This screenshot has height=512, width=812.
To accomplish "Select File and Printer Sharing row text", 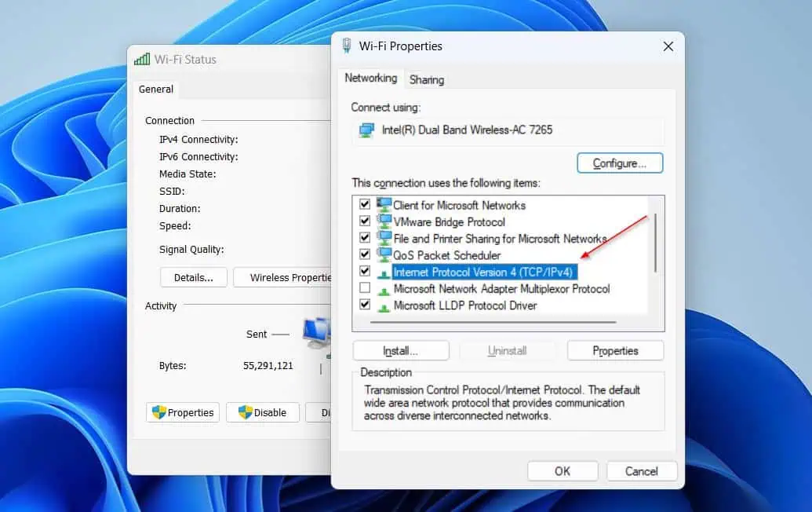I will point(500,239).
